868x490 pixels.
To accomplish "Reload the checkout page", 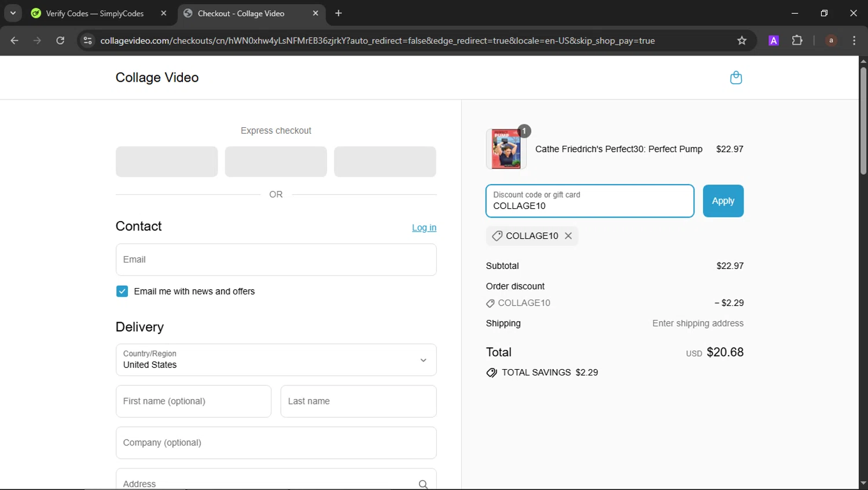I will (x=60, y=40).
